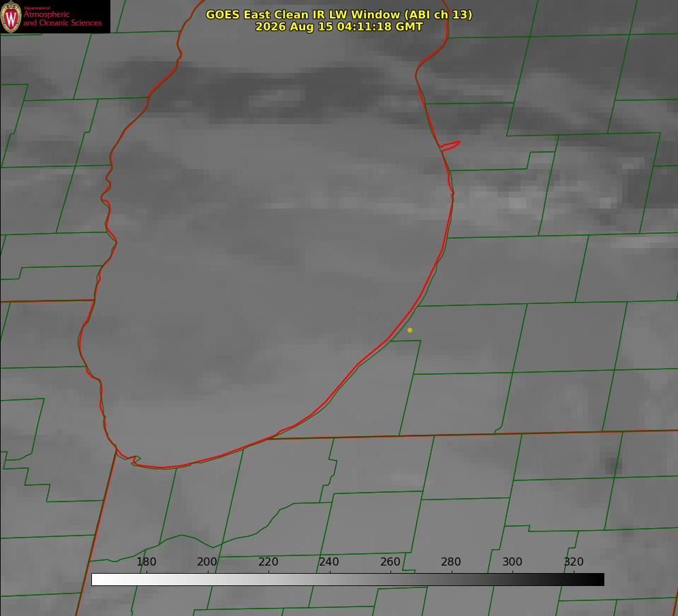The image size is (678, 616).
Task: Click the 280 label on colorbar
Action: (x=451, y=561)
